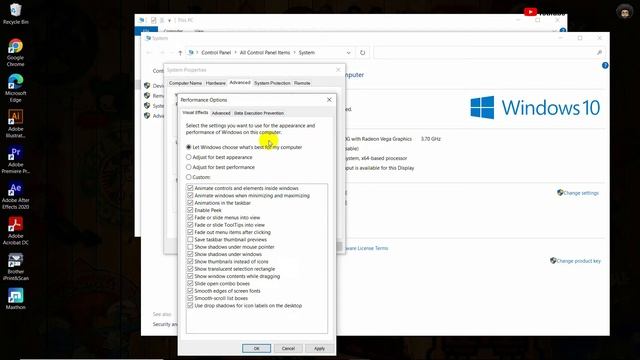
Task: Toggle 'Show translucent selection rectangle'
Action: [x=190, y=269]
